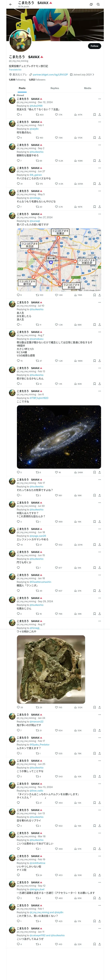Like the Aug 7 post

coord(57,361)
